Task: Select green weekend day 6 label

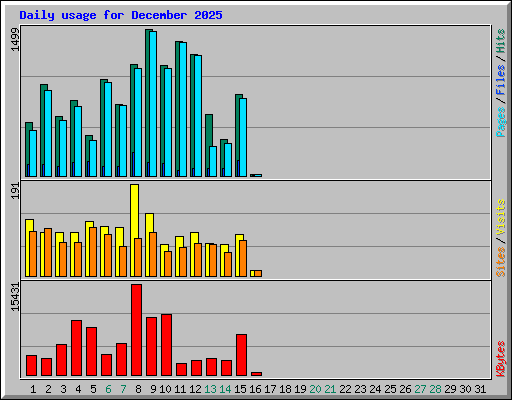Action: (x=108, y=389)
